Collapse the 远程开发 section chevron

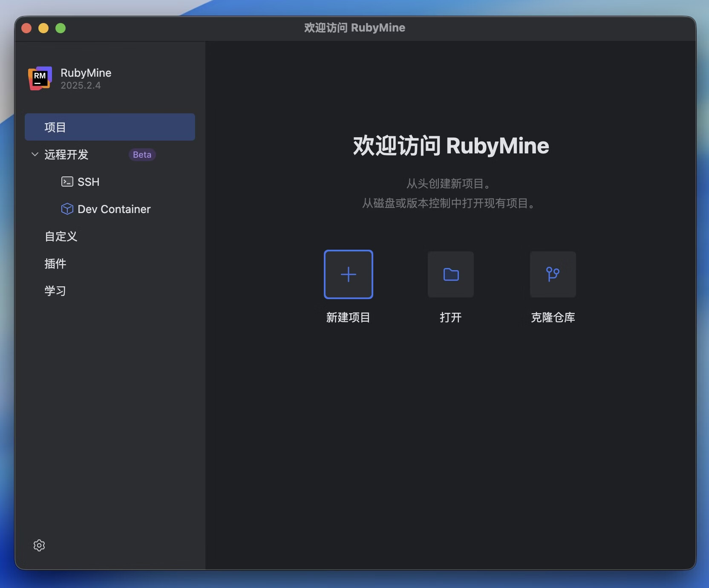pyautogui.click(x=34, y=155)
